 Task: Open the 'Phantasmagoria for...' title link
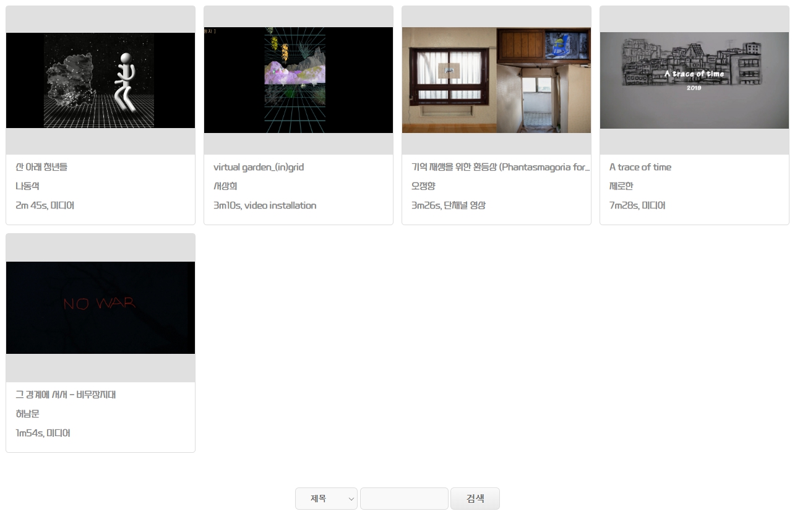[501, 167]
